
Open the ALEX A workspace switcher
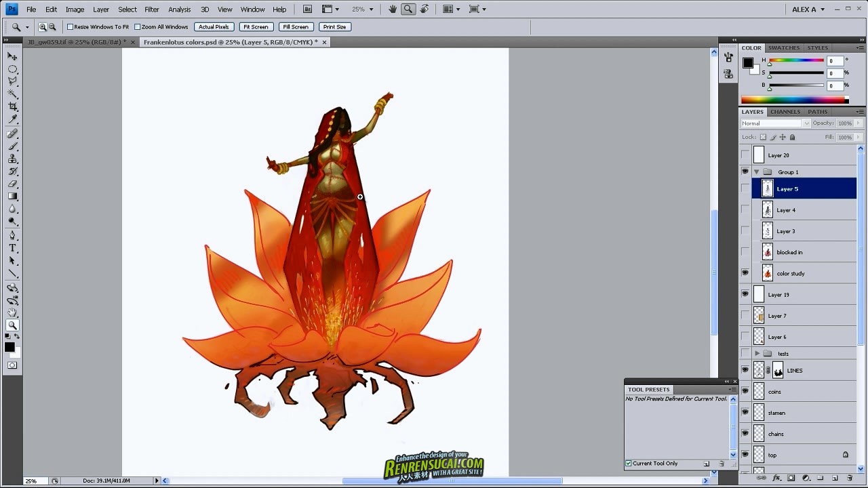coord(808,9)
